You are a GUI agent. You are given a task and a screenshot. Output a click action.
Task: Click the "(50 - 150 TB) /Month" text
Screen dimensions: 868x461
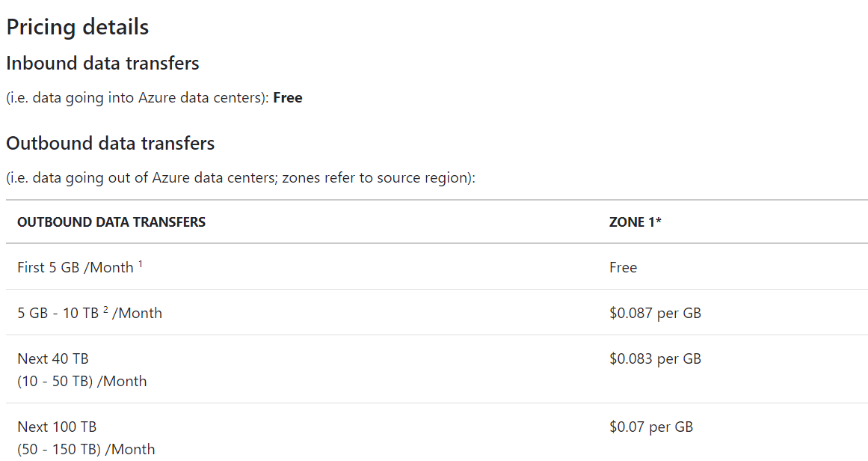[x=86, y=450]
